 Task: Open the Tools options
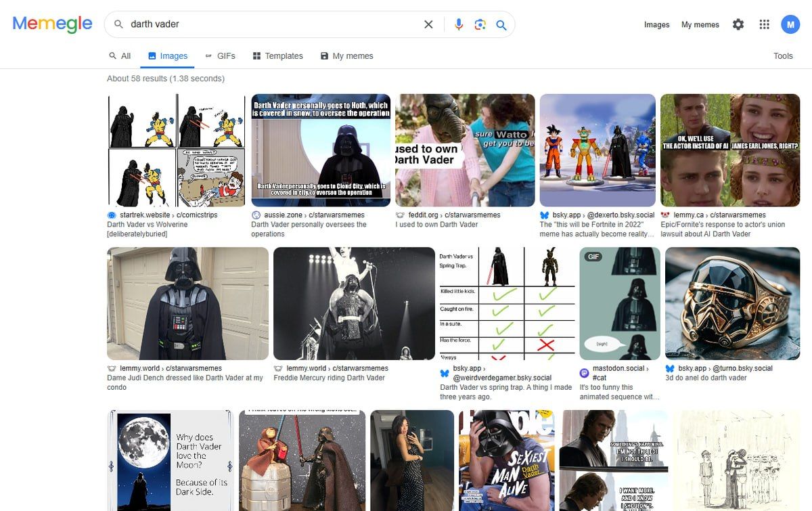[x=783, y=56]
